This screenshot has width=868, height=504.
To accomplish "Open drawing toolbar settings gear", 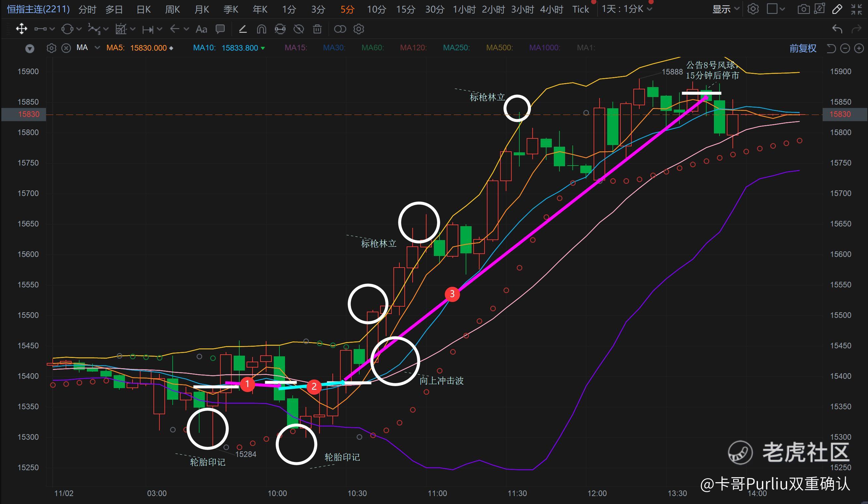I will coord(359,29).
